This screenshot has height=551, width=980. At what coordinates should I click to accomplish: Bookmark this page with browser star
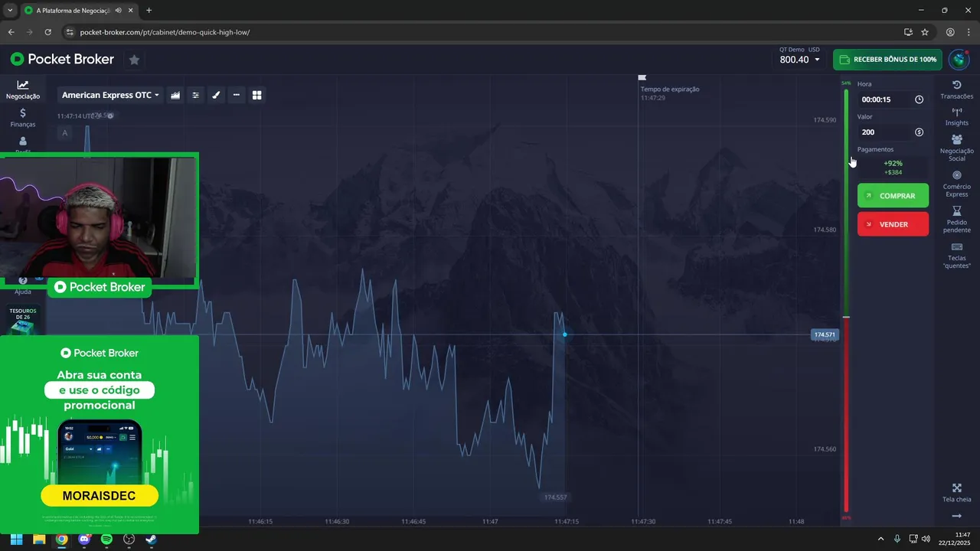[x=925, y=32]
